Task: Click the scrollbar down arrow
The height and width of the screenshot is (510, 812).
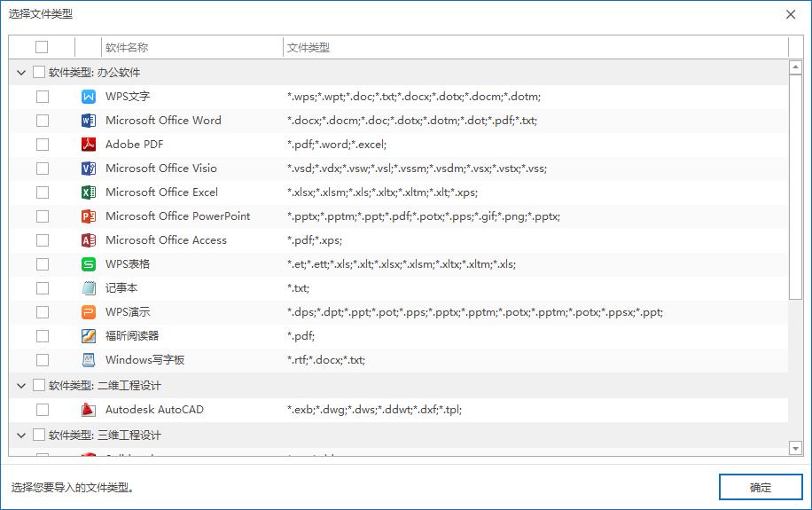Action: point(795,450)
